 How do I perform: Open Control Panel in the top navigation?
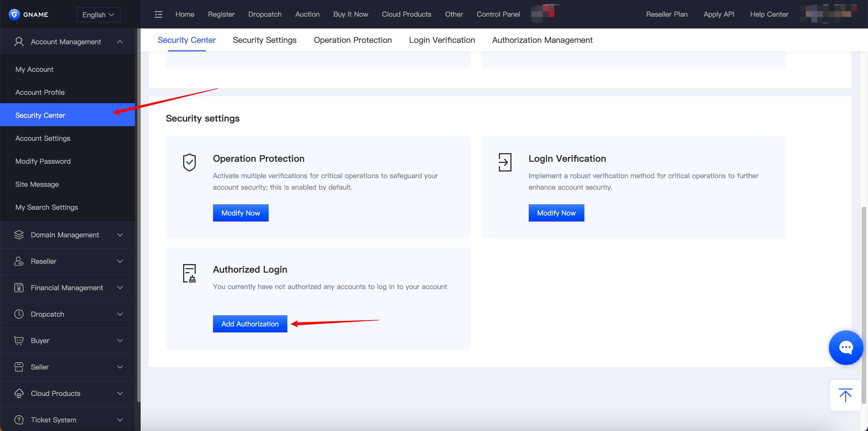[498, 14]
